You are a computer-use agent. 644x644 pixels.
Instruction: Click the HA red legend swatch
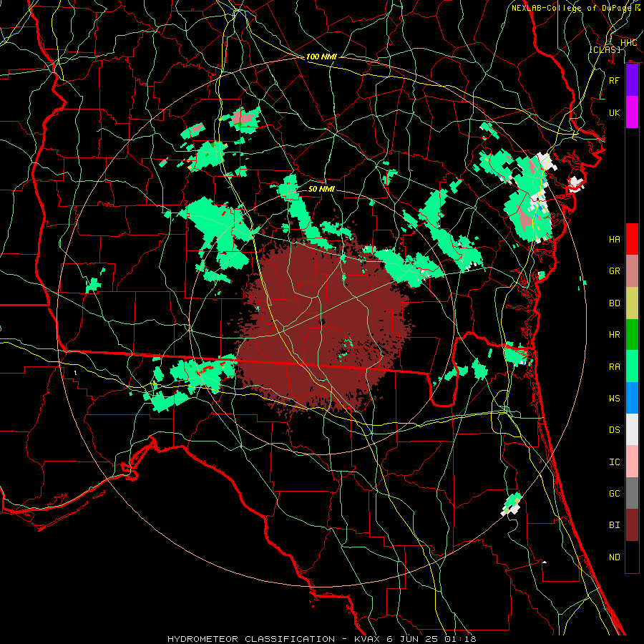[632, 239]
